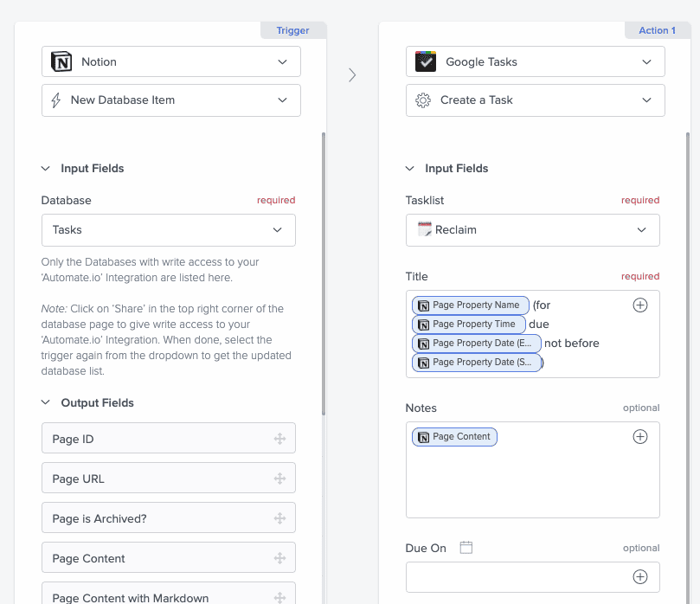Click the gear icon beside Create a Task
This screenshot has height=604, width=700.
click(423, 100)
